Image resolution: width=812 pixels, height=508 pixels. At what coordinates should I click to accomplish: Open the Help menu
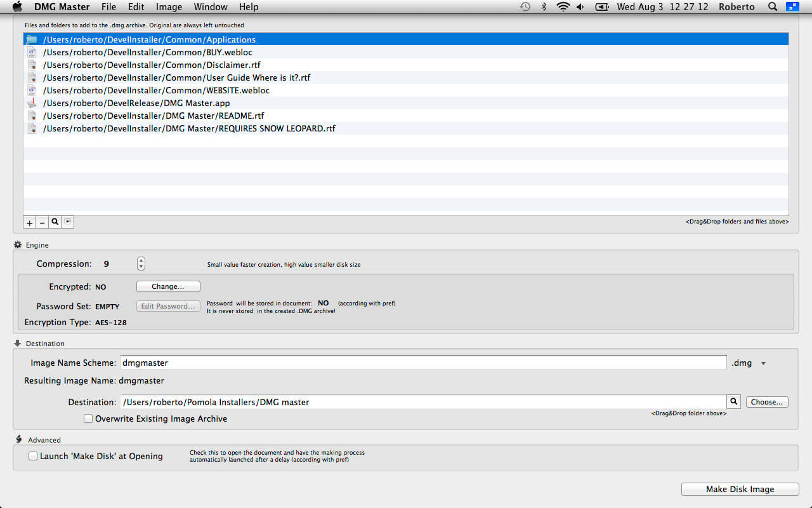[x=249, y=7]
